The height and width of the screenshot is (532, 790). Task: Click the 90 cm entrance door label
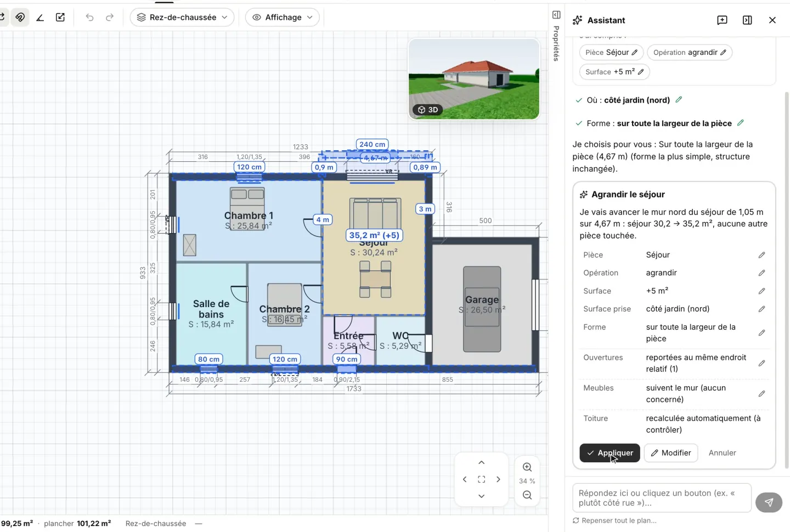[x=347, y=359]
